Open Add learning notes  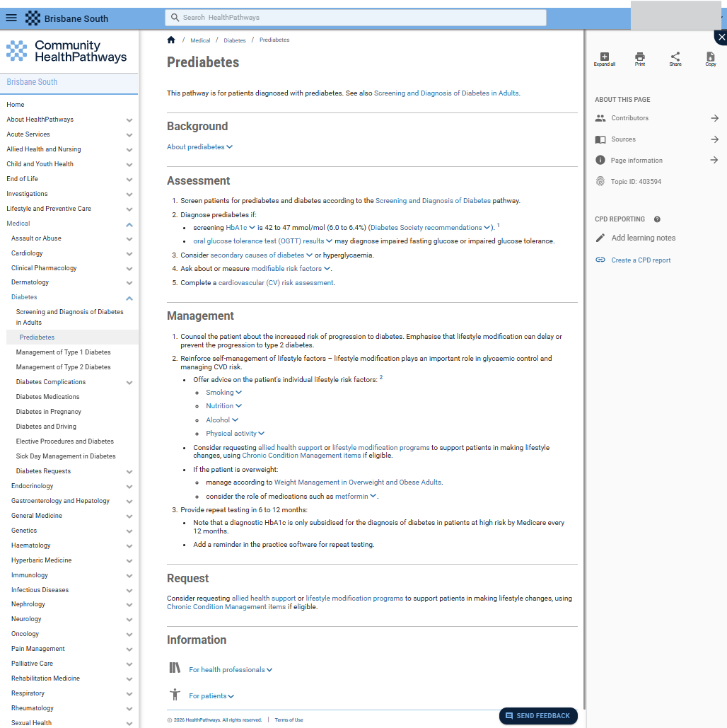[x=643, y=238]
